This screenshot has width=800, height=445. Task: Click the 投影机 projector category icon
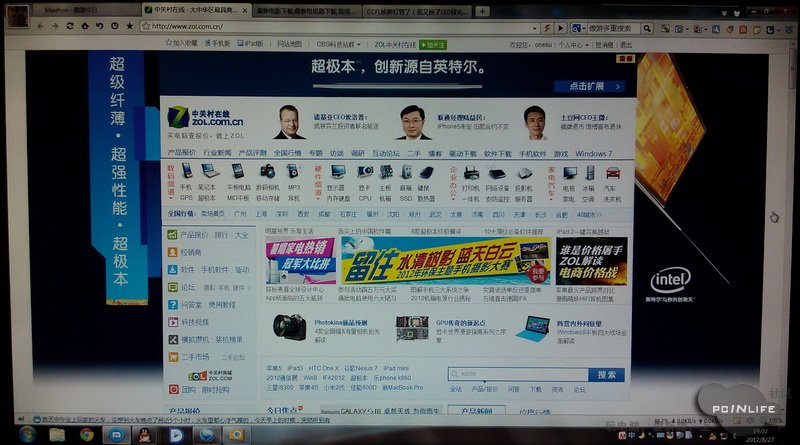524,174
